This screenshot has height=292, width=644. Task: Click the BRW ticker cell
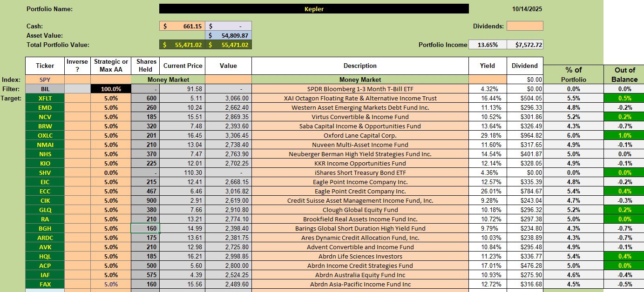coord(45,126)
